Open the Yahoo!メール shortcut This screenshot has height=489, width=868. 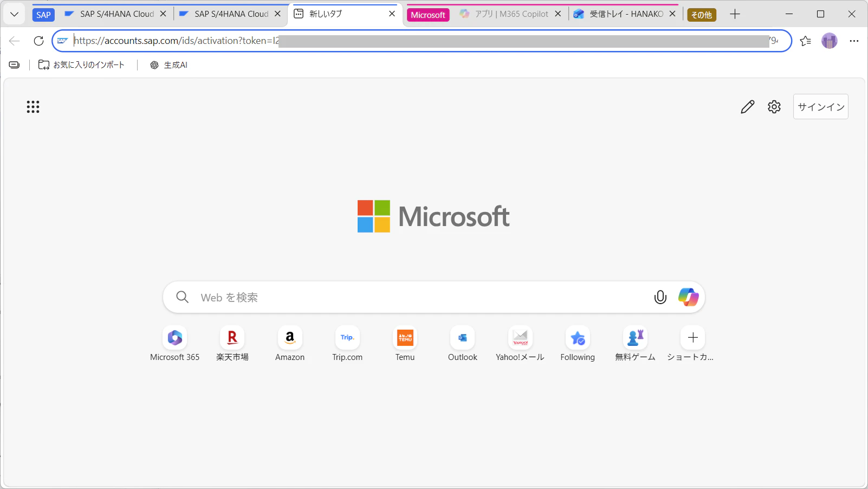tap(520, 344)
